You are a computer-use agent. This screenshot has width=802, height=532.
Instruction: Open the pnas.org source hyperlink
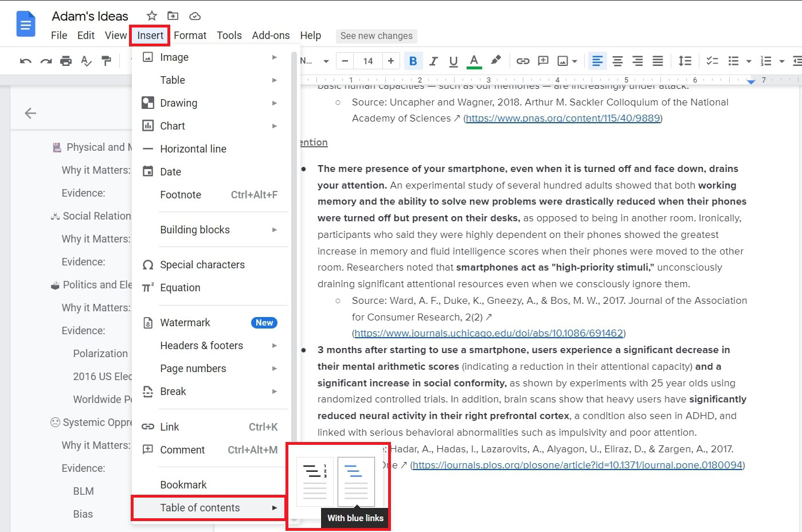(x=563, y=119)
